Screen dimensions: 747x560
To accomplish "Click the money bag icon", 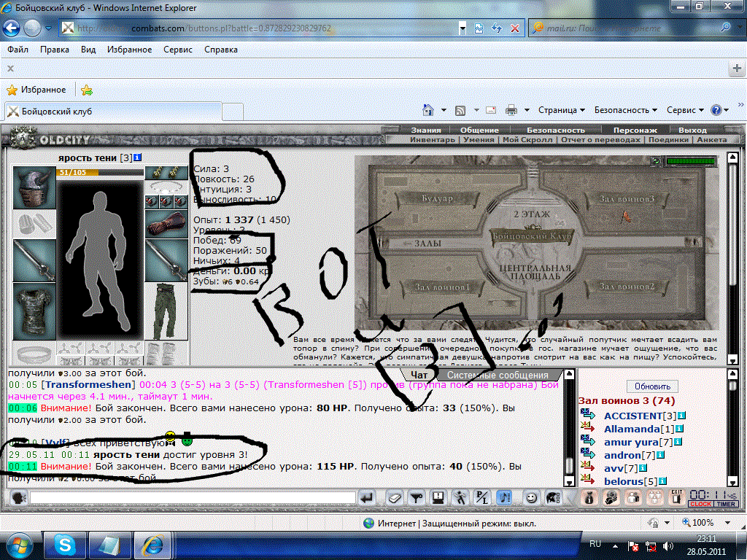I will tap(589, 498).
